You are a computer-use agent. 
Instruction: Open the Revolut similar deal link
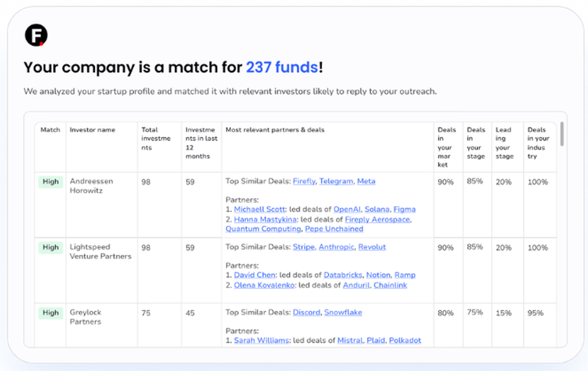[372, 247]
